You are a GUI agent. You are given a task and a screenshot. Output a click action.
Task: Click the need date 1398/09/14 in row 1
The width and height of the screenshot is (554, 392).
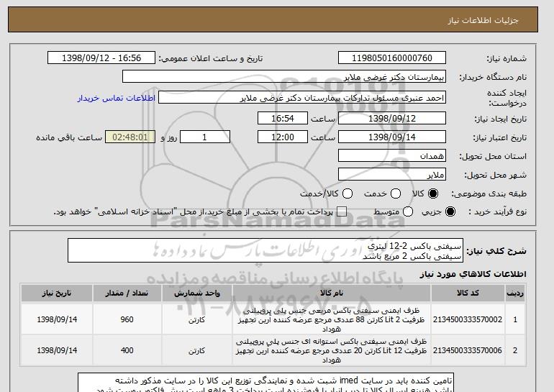pyautogui.click(x=57, y=319)
